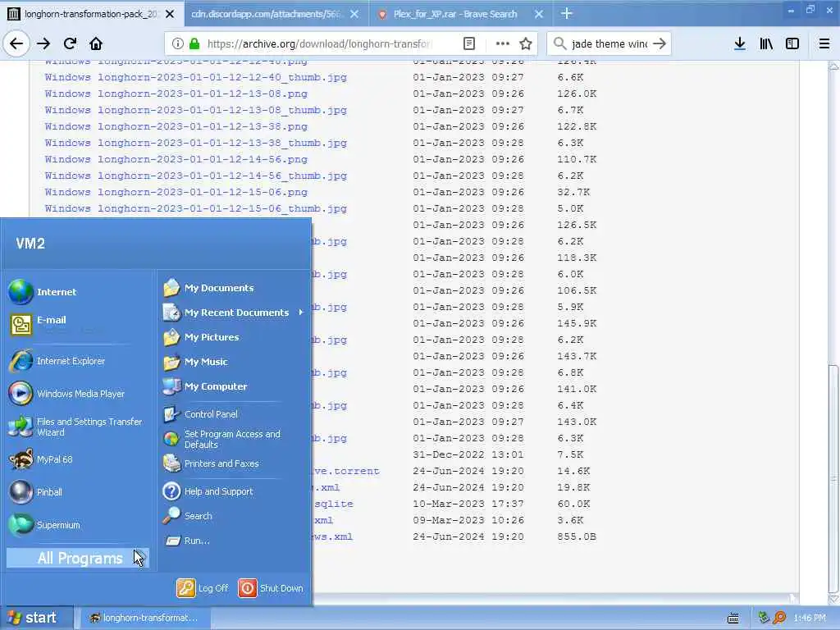Launch Supermium from Start menu
Screen dimensions: 840x630
point(45,525)
